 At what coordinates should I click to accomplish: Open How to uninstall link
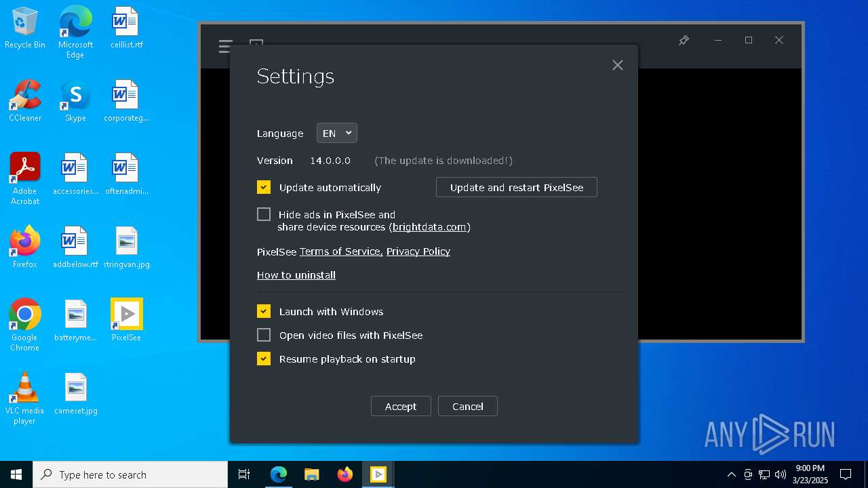[296, 275]
